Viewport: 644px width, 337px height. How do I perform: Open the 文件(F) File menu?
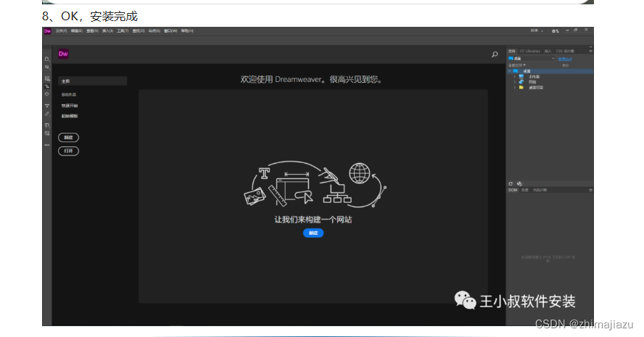click(61, 30)
